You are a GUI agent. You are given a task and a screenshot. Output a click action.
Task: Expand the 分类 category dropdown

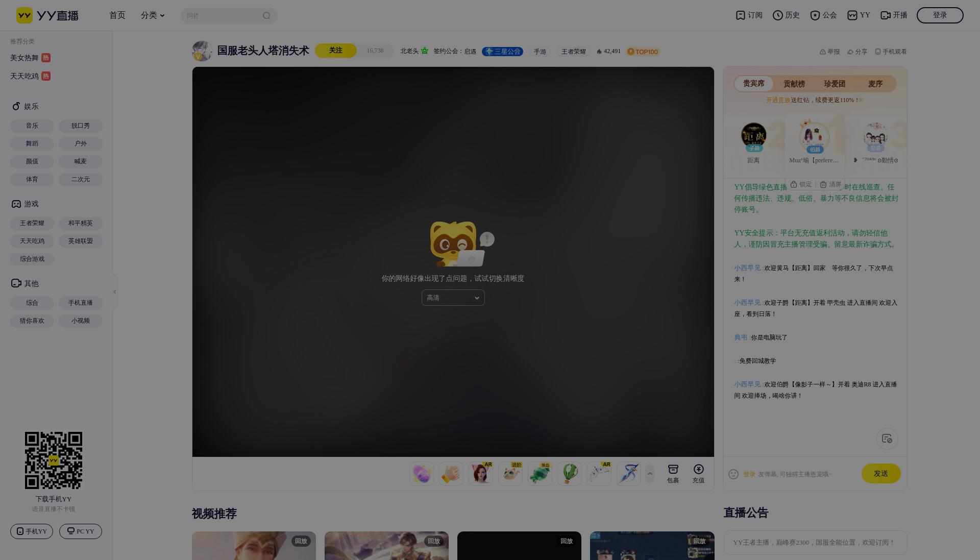point(153,15)
